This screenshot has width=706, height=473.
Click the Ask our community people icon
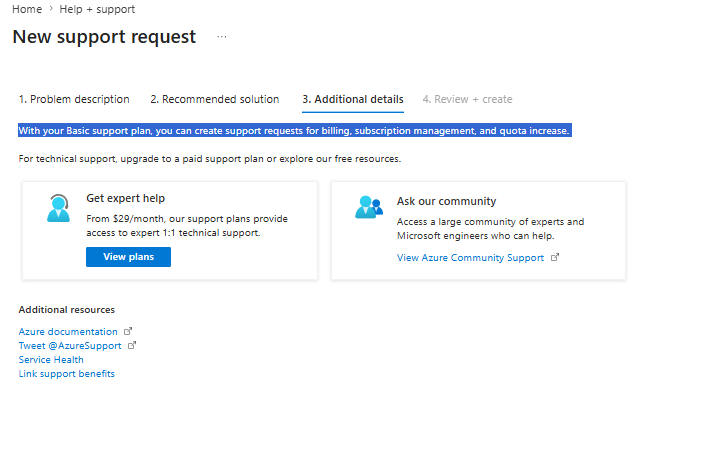(369, 207)
